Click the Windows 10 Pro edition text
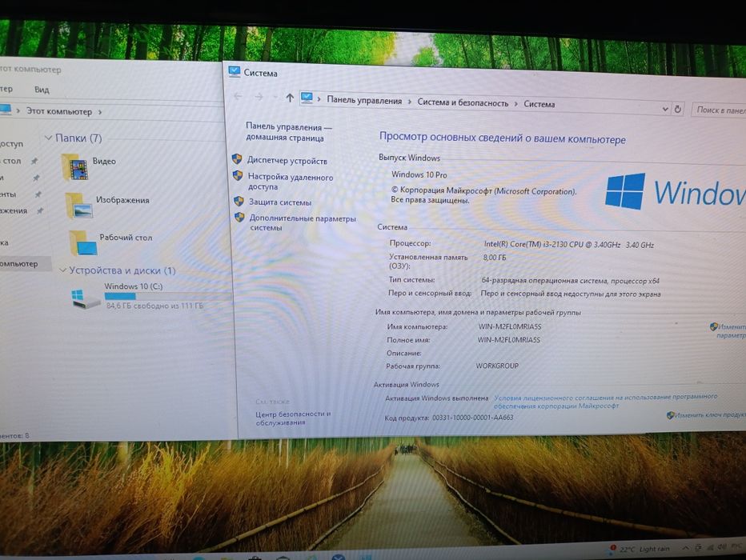This screenshot has height=560, width=746. click(x=419, y=174)
